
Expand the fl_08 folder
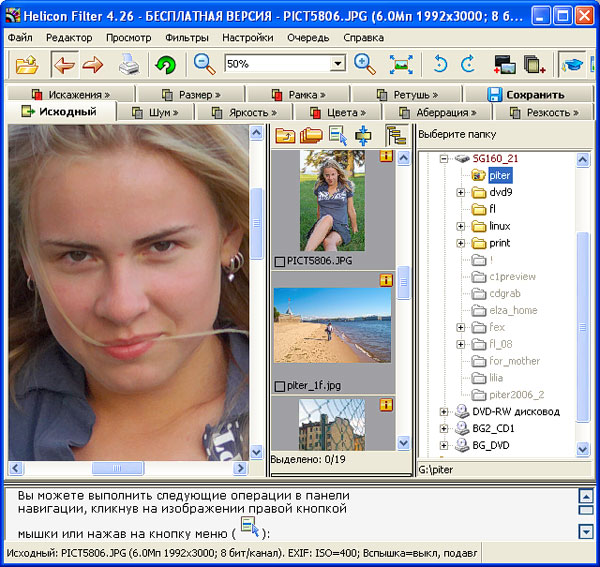(460, 344)
